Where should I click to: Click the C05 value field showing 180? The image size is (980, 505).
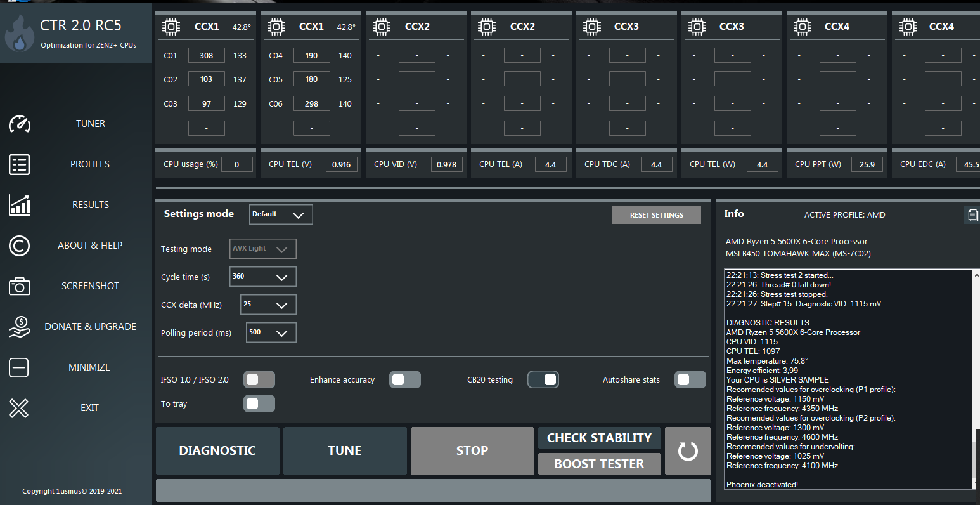(312, 79)
